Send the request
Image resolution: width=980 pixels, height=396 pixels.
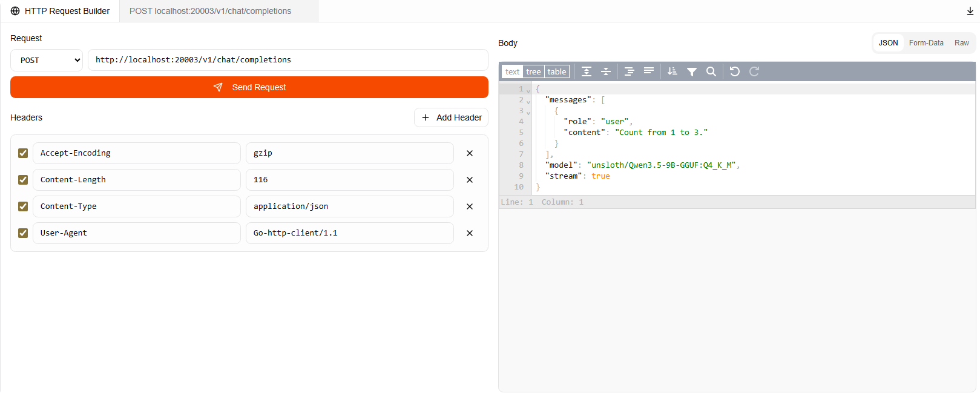pyautogui.click(x=249, y=87)
